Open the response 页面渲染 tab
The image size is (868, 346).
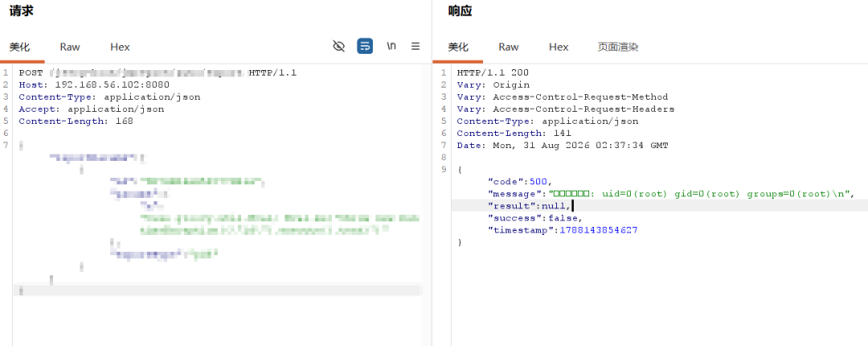[618, 47]
